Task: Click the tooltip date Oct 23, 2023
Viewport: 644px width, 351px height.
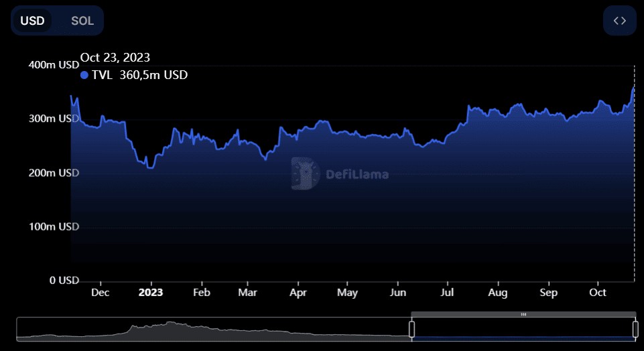Action: 115,58
